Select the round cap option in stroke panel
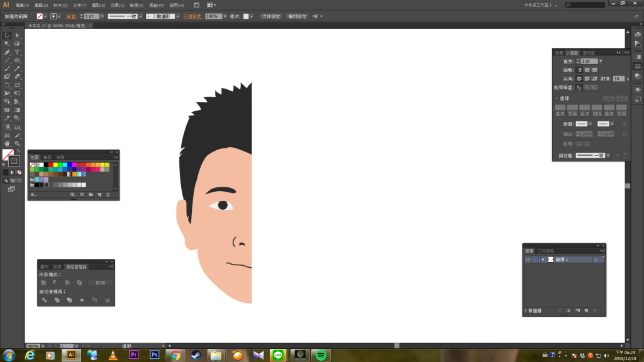The width and height of the screenshot is (644, 362). [x=586, y=70]
